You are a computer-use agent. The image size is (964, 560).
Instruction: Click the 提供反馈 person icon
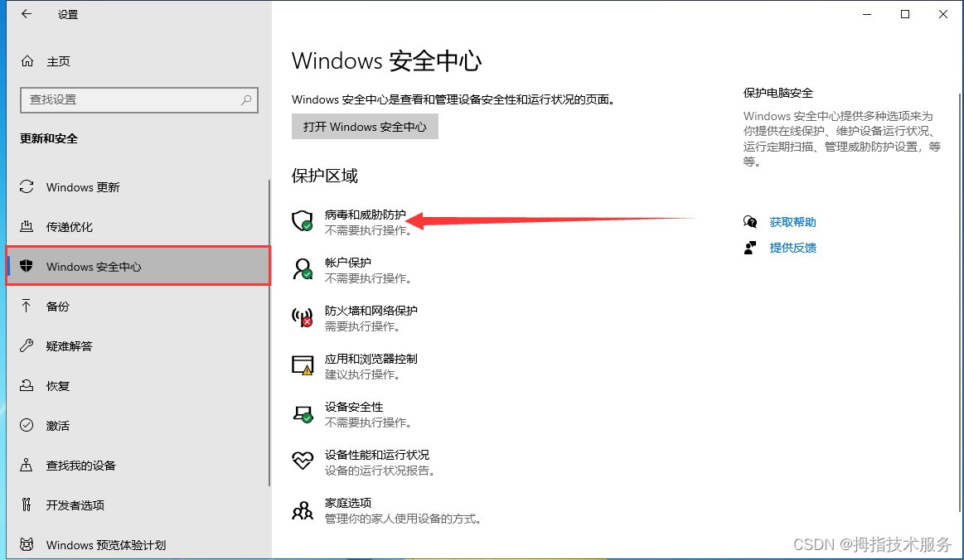tap(750, 248)
